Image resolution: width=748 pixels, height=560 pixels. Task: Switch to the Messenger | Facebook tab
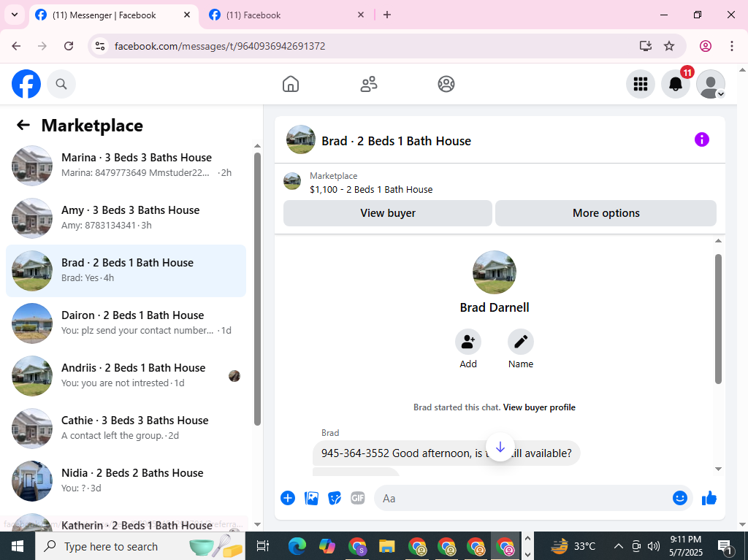[x=104, y=15]
